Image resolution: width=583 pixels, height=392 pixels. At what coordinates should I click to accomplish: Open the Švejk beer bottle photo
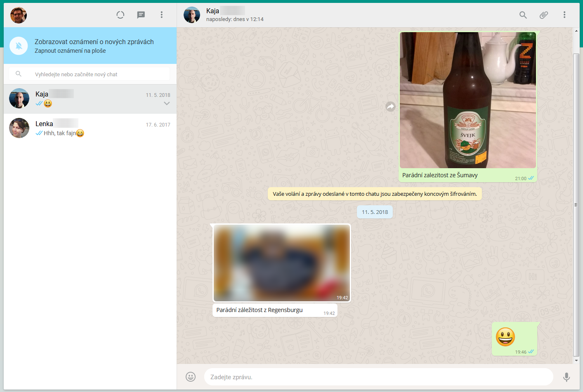point(468,100)
